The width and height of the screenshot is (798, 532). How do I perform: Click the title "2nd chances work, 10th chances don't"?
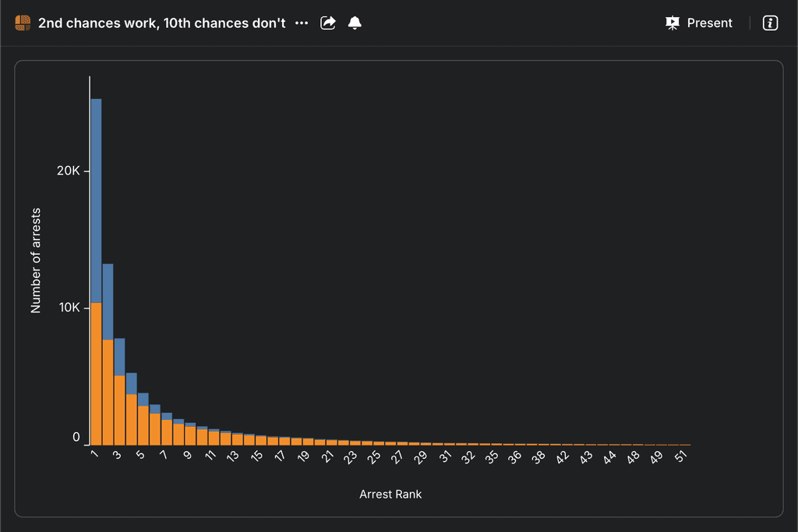(162, 23)
